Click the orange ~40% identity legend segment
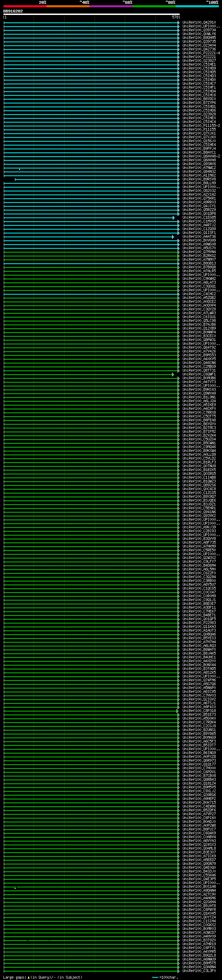 coord(68,6)
